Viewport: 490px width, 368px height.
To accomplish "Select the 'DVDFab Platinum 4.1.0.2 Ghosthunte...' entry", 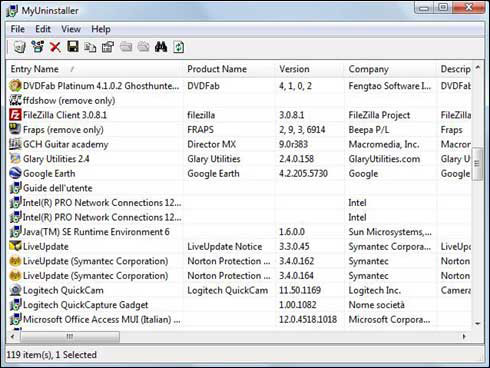I will (101, 86).
